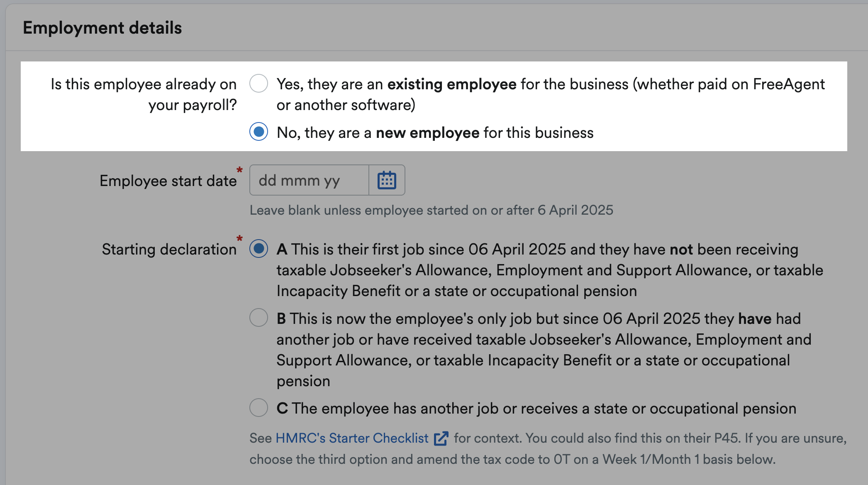The width and height of the screenshot is (868, 485).
Task: Click the Employee start date input field
Action: (309, 180)
